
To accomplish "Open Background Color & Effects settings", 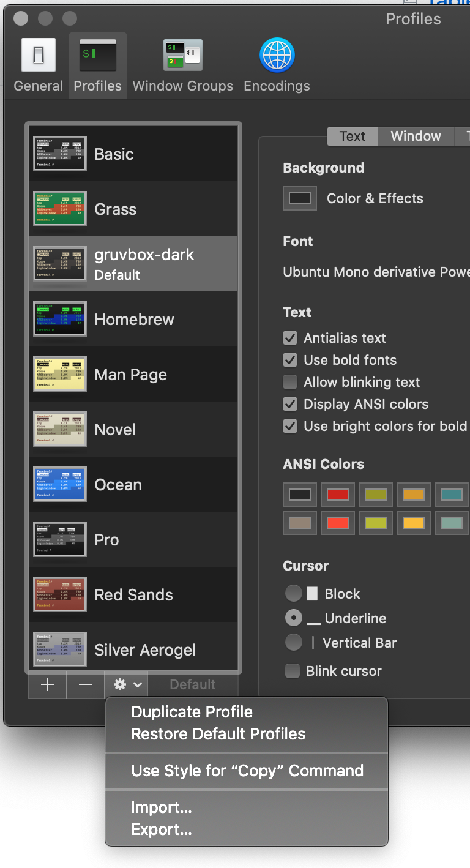I will coord(299,198).
